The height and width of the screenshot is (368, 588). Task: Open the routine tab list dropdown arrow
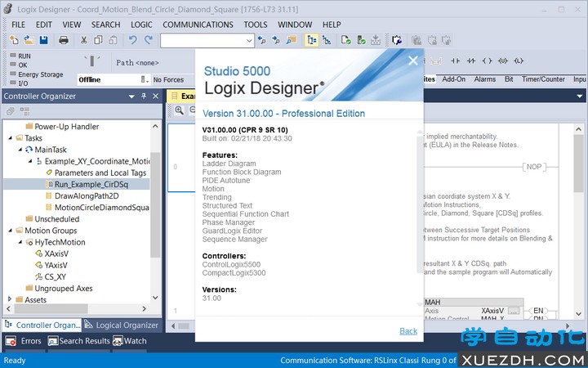click(579, 96)
